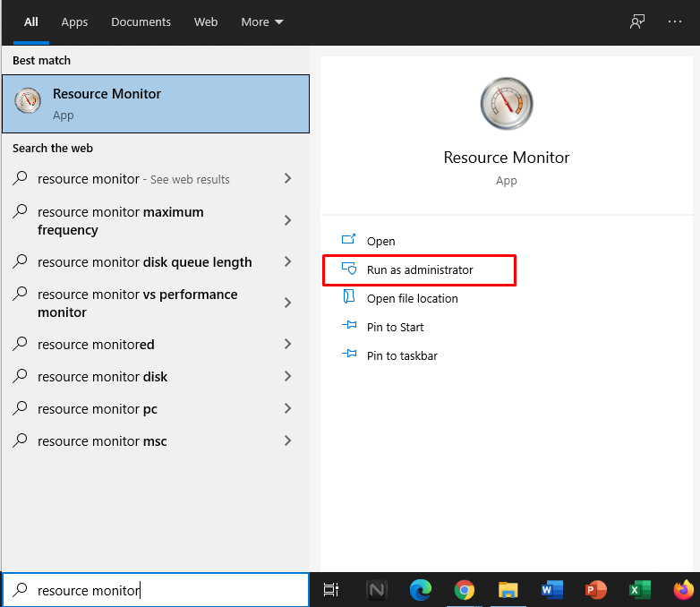The height and width of the screenshot is (607, 700).
Task: Open PowerPoint from the taskbar
Action: [x=595, y=590]
